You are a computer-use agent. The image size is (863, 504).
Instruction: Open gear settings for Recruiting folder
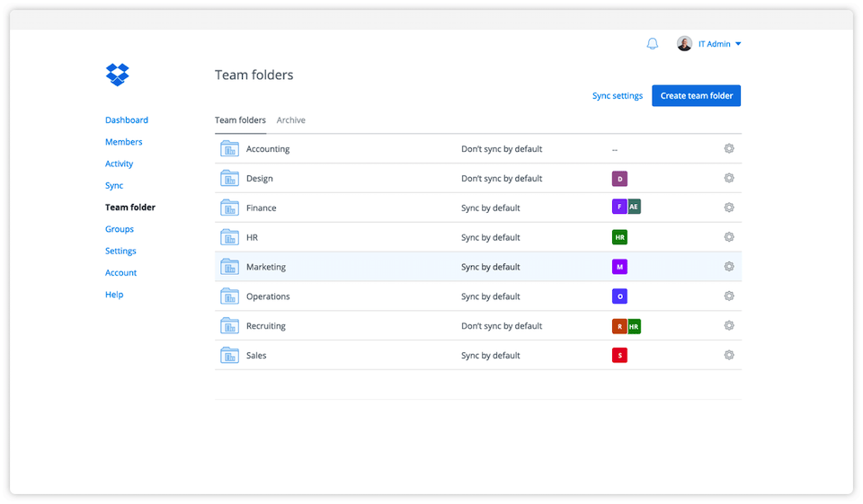[x=729, y=326]
